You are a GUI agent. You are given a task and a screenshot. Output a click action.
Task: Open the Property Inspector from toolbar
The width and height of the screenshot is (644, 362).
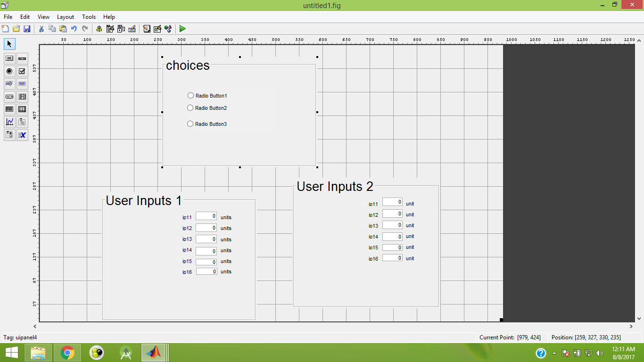click(x=157, y=29)
